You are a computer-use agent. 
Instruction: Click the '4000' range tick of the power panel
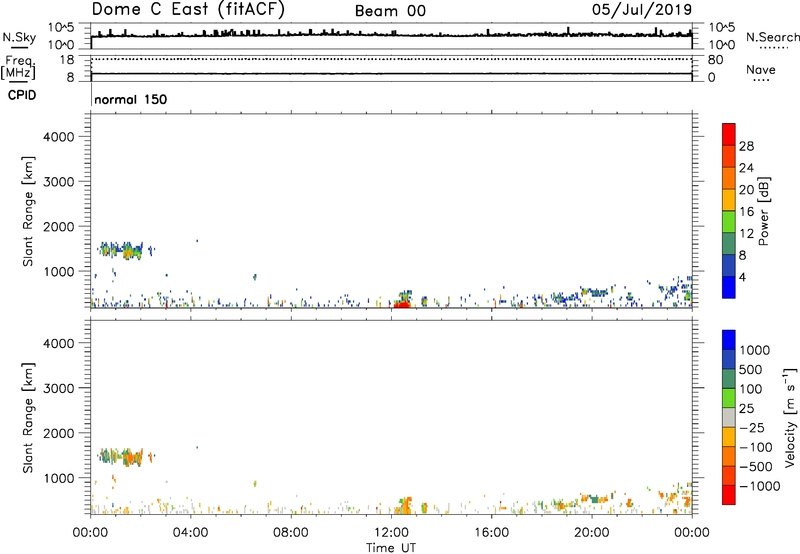coord(58,137)
